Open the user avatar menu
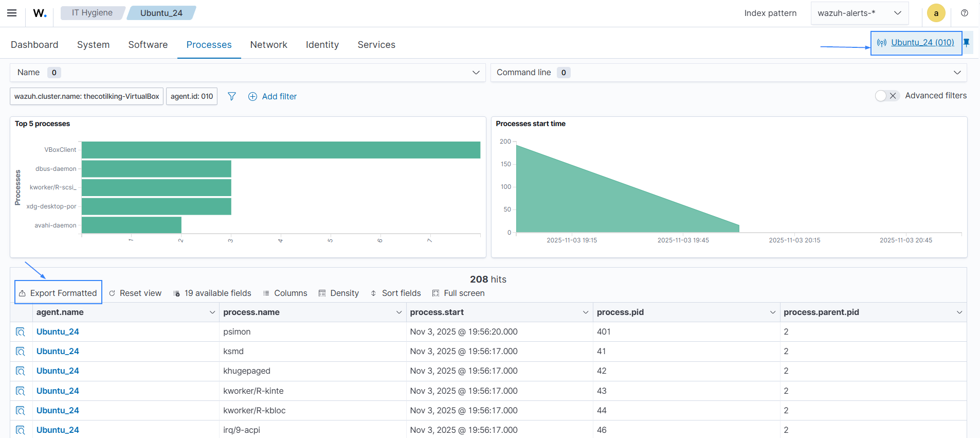This screenshot has height=438, width=980. pyautogui.click(x=936, y=13)
